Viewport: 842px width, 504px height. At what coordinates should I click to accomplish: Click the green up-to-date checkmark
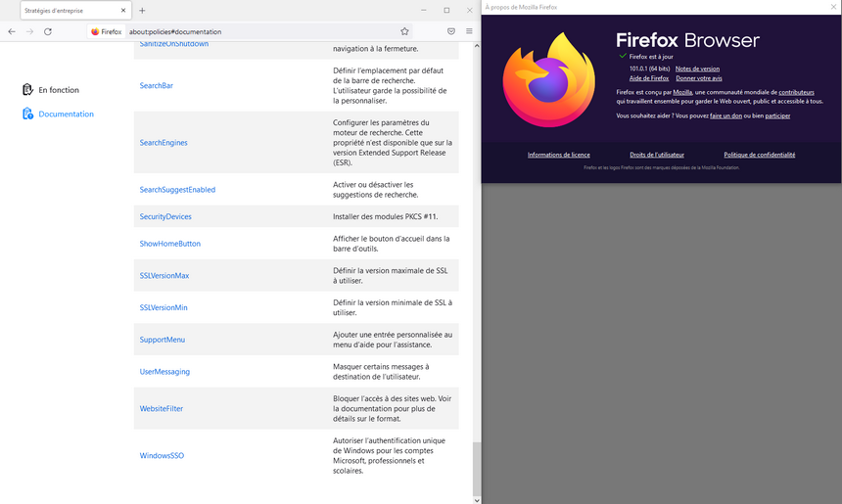623,56
